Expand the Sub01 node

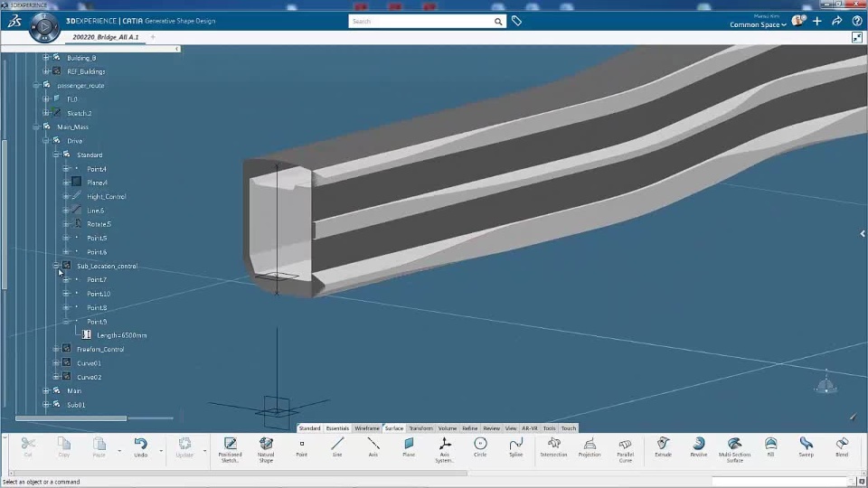[x=46, y=405]
